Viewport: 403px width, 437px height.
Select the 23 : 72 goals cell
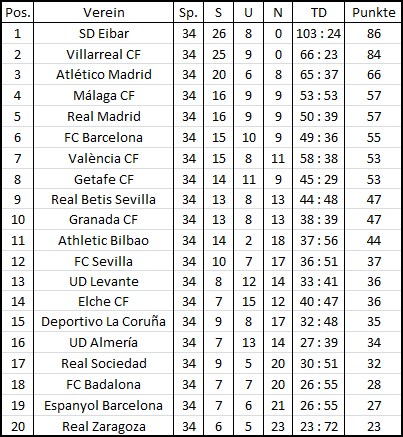click(x=319, y=426)
